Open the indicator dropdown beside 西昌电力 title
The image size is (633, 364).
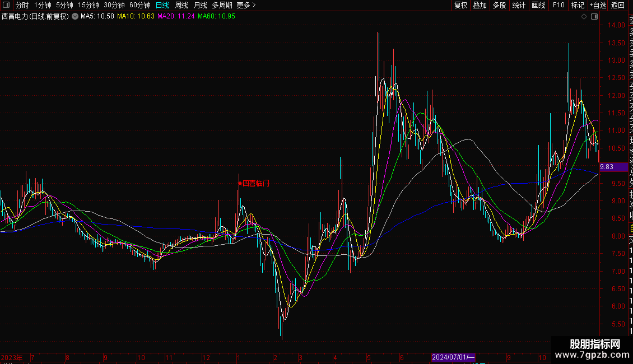(x=75, y=17)
